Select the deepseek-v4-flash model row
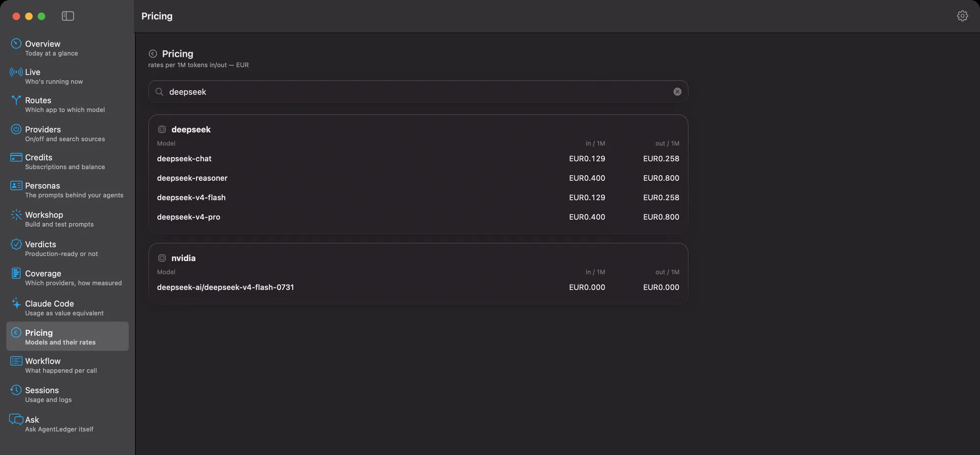The image size is (980, 455). [x=418, y=197]
